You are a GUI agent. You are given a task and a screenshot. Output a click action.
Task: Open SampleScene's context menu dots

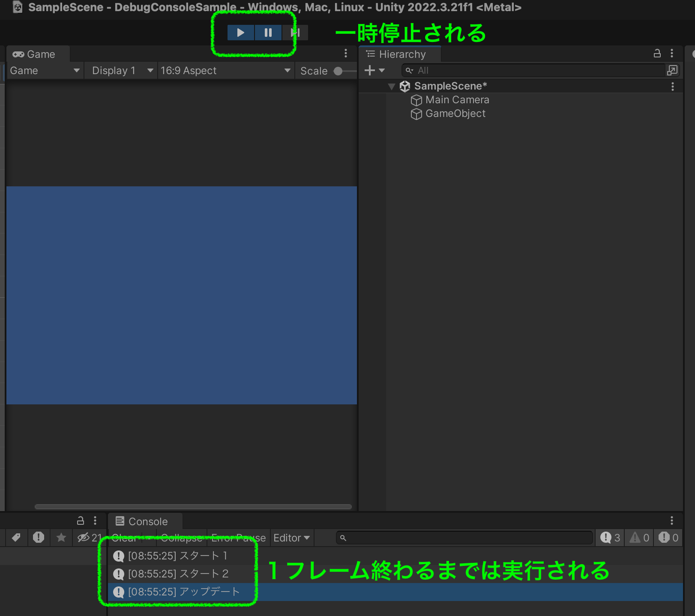pyautogui.click(x=673, y=87)
